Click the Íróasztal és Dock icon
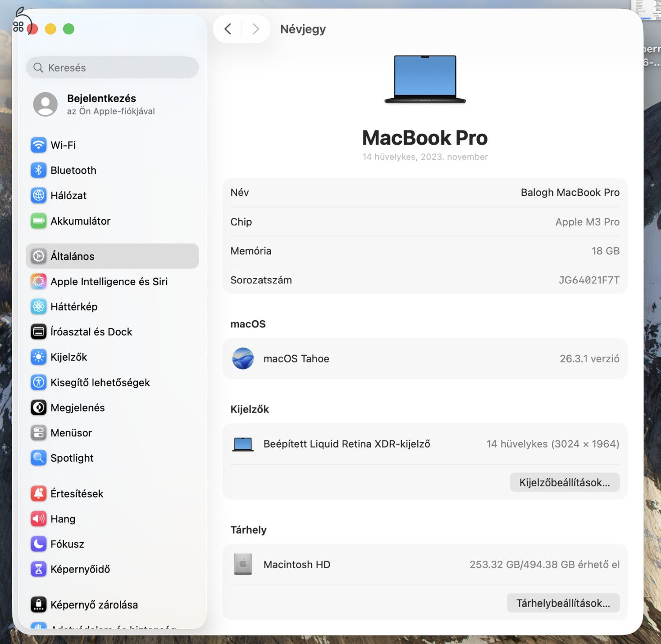This screenshot has height=644, width=661. pos(39,332)
